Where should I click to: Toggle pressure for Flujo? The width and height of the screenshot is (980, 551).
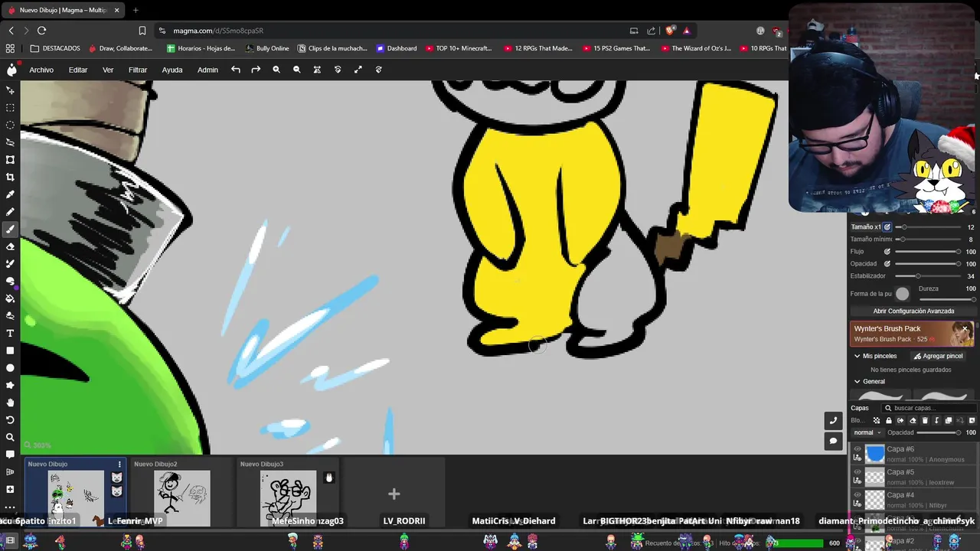point(887,252)
